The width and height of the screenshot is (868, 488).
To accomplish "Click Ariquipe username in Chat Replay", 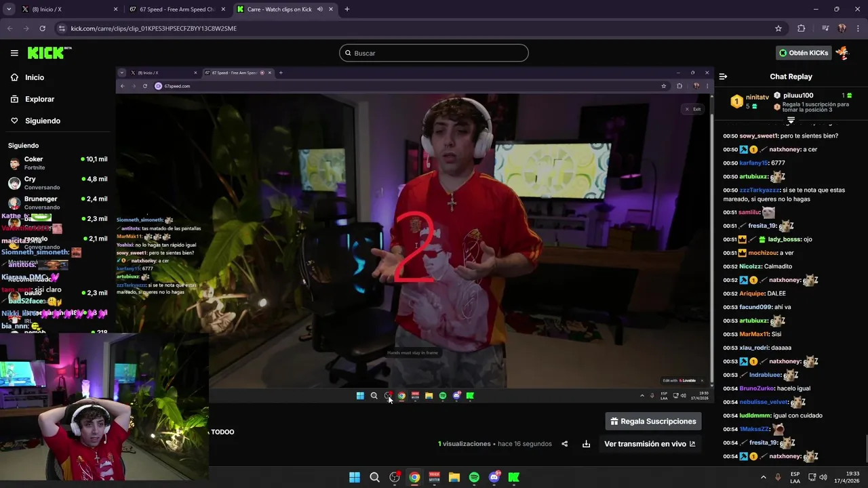I will click(752, 293).
